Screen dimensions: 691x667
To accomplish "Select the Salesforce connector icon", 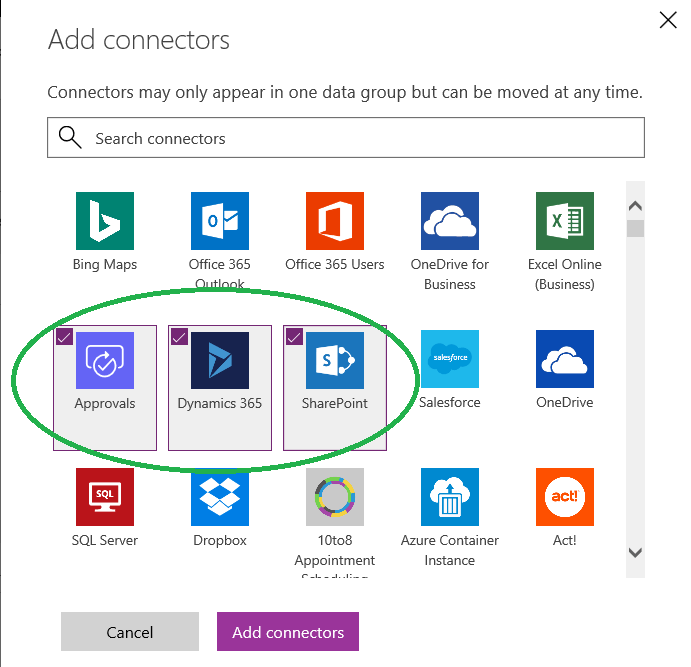I will pyautogui.click(x=450, y=359).
